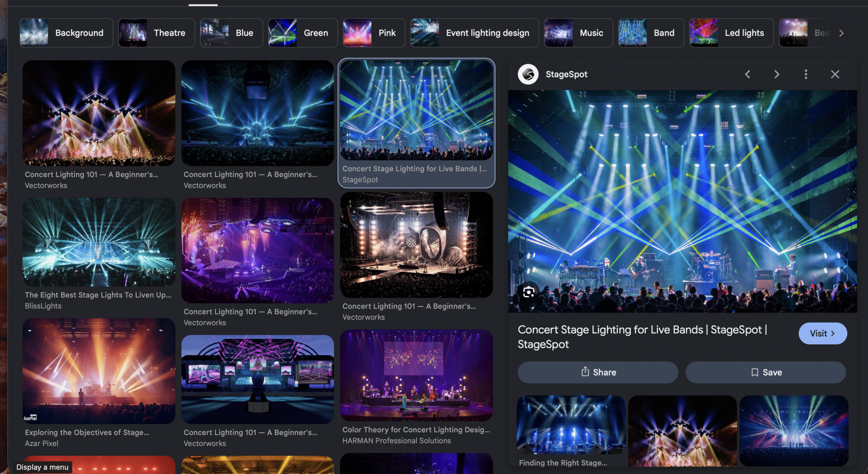Save the StageSpot image

(x=766, y=372)
